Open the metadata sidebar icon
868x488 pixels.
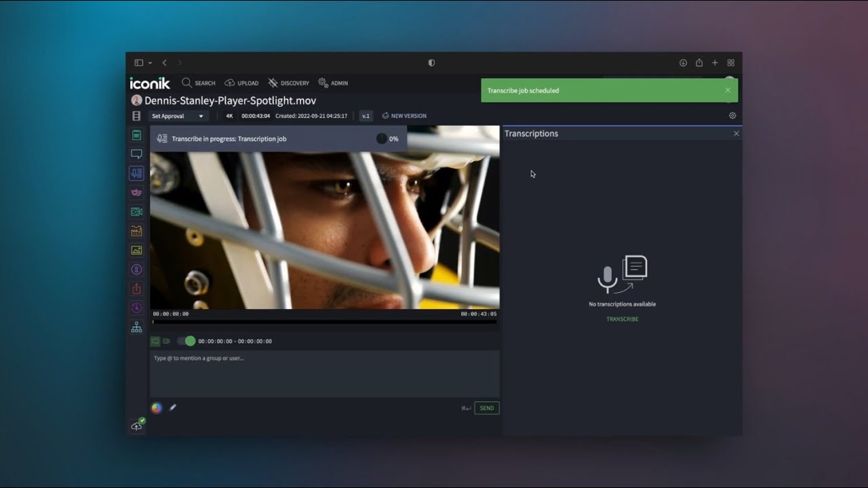pos(136,135)
